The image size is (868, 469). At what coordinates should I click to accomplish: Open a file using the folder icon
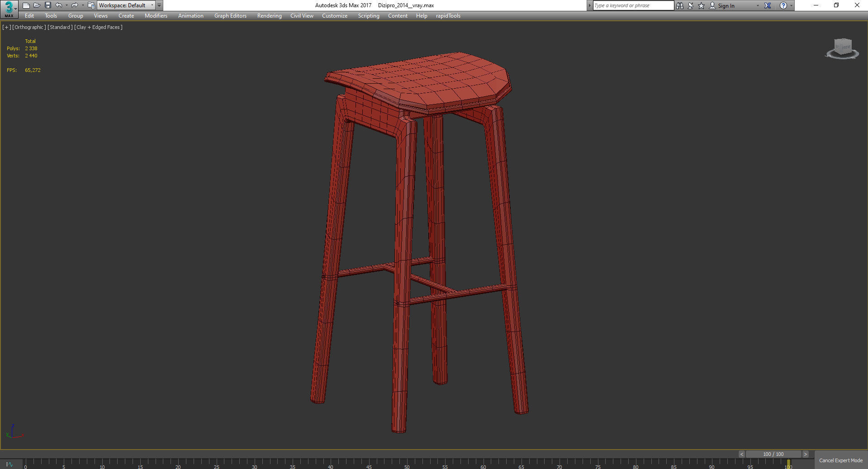pyautogui.click(x=37, y=5)
